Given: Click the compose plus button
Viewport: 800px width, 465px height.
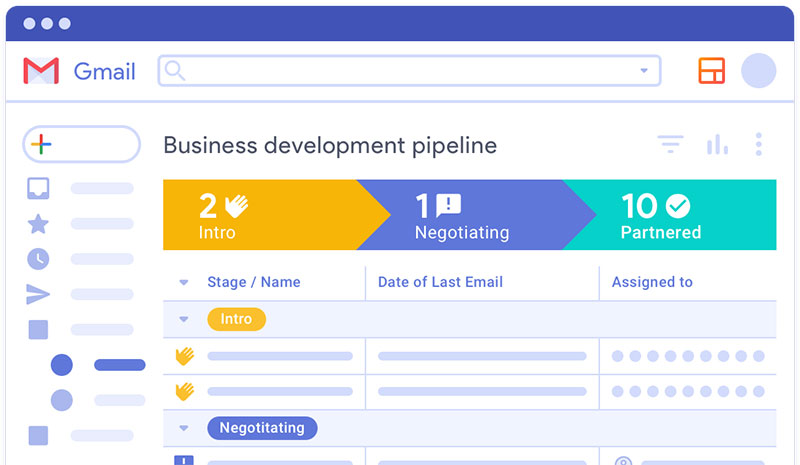Looking at the screenshot, I should (x=81, y=144).
